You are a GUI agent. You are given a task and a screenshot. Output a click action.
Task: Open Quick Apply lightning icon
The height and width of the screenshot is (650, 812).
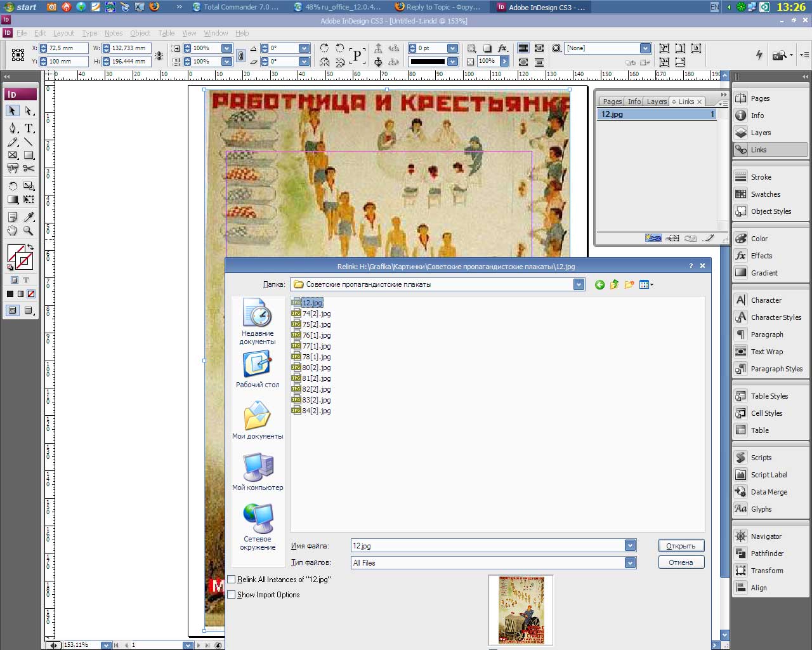click(x=759, y=55)
